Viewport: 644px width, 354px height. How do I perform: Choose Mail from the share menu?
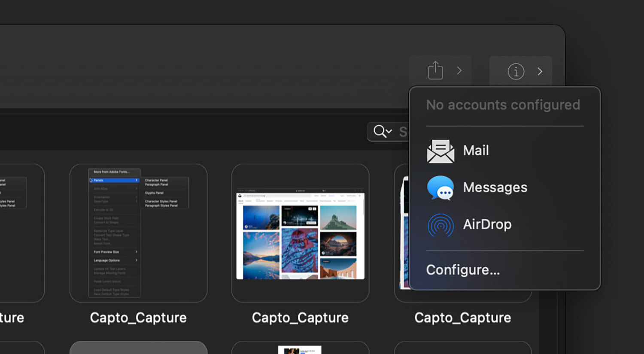tap(476, 151)
